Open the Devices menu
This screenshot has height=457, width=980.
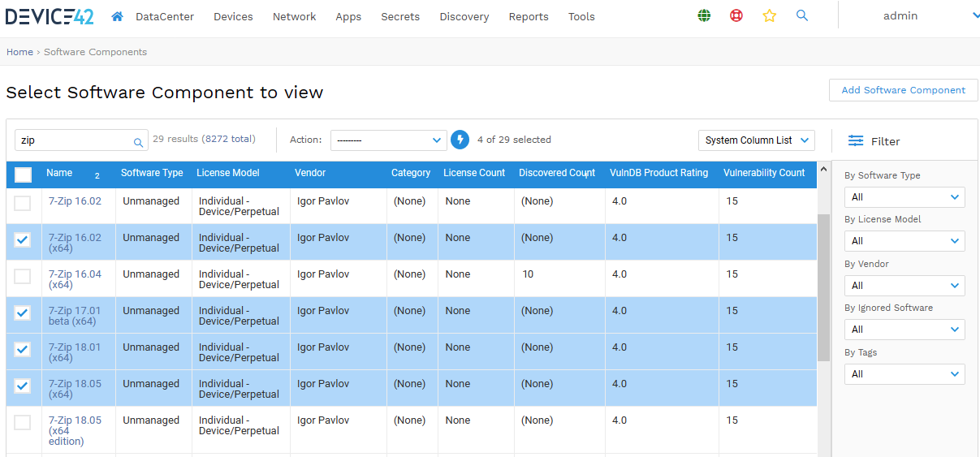coord(233,16)
